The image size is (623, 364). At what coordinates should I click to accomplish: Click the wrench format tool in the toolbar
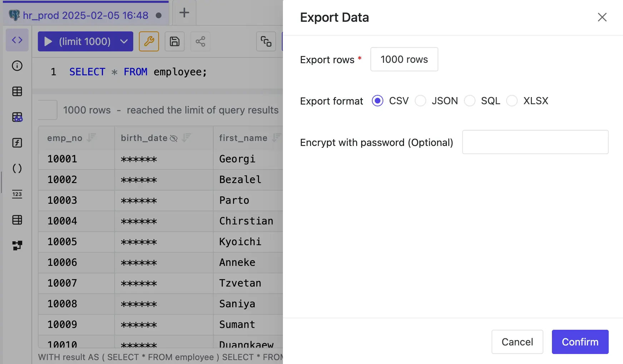(x=149, y=41)
